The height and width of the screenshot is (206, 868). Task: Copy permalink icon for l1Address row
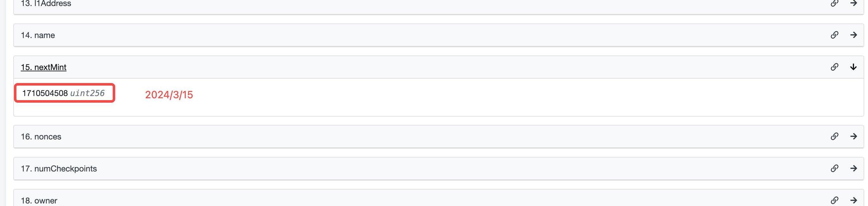[x=834, y=3]
